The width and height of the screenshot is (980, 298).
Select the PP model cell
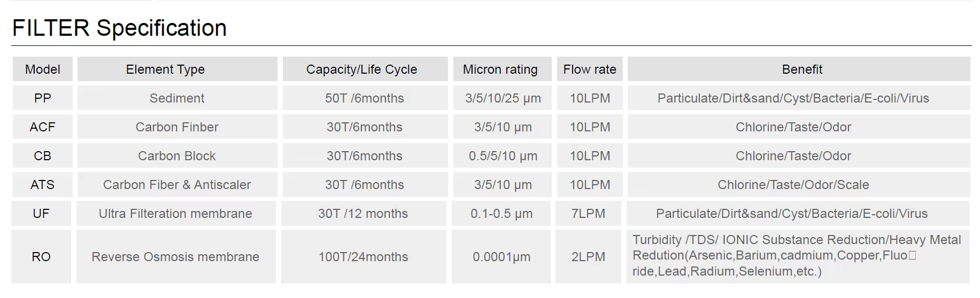coord(43,98)
